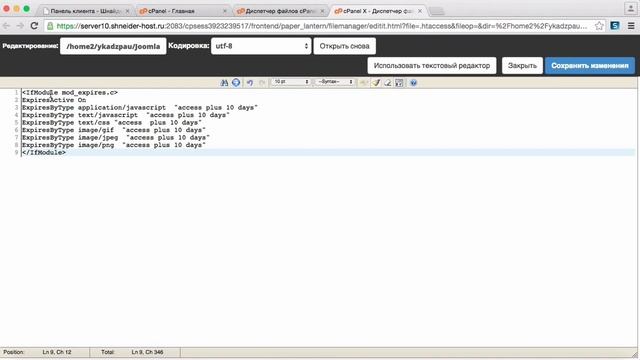The width and height of the screenshot is (640, 360).
Task: Switch to Панель клиента browser tab
Action: click(85, 11)
